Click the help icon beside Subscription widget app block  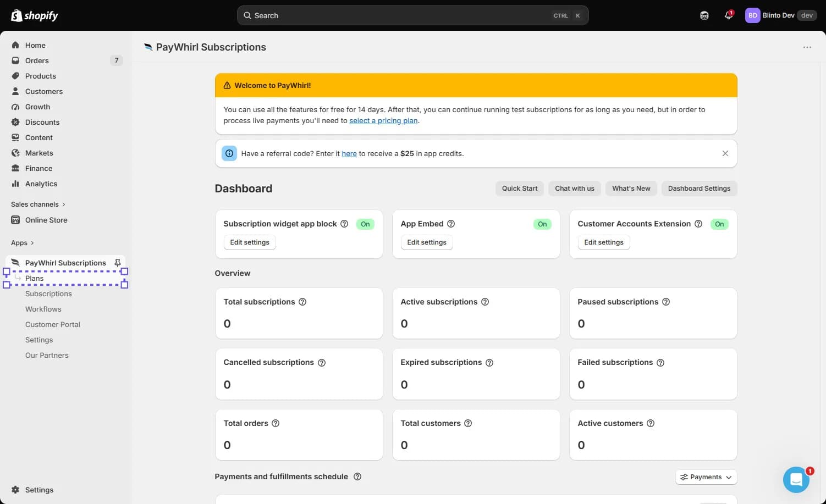coord(344,224)
